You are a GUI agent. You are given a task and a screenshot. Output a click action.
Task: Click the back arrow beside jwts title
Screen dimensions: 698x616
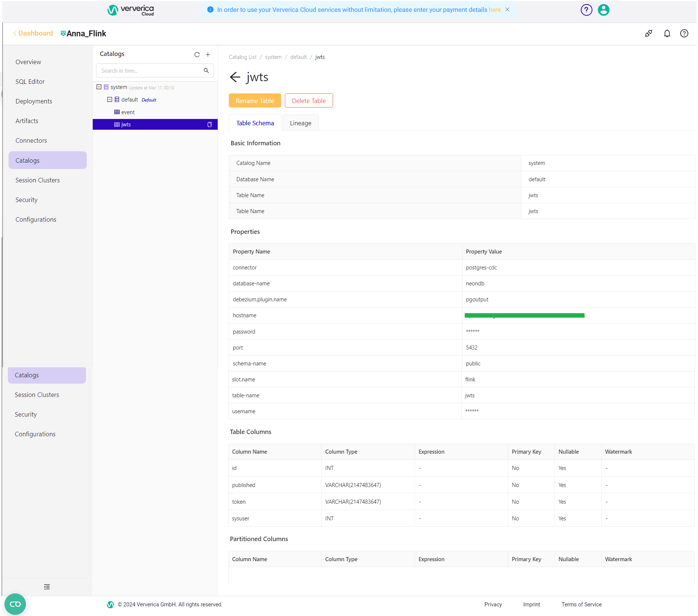tap(235, 77)
